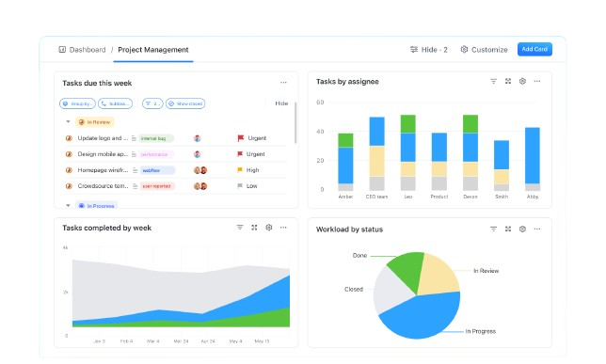This screenshot has height=364, width=606.
Task: Click assignee avatar on Update logo row
Action: [197, 138]
